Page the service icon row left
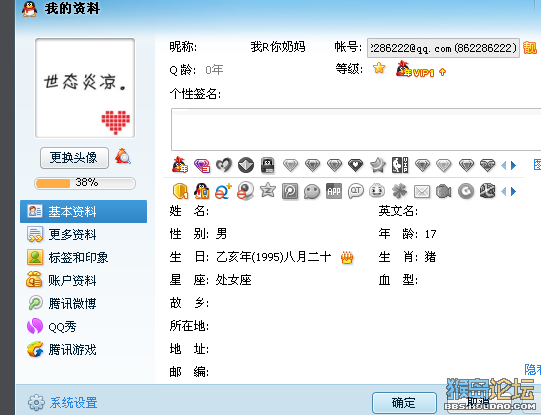Screen dimensions: 541x415 pyautogui.click(x=503, y=191)
